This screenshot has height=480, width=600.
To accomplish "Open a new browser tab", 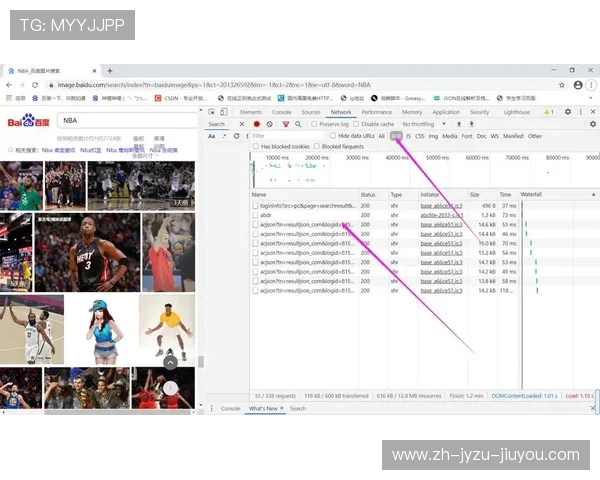I will pyautogui.click(x=110, y=71).
